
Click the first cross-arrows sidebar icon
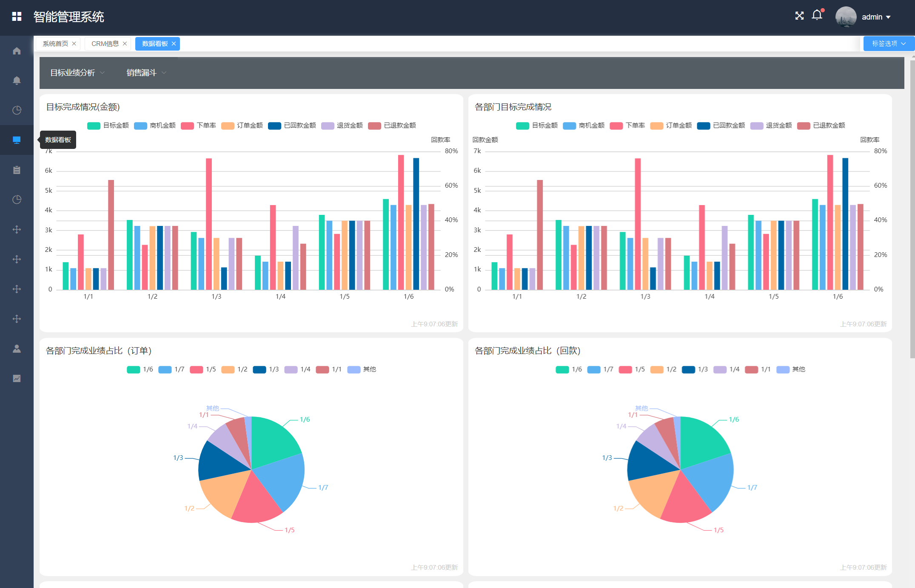(17, 229)
